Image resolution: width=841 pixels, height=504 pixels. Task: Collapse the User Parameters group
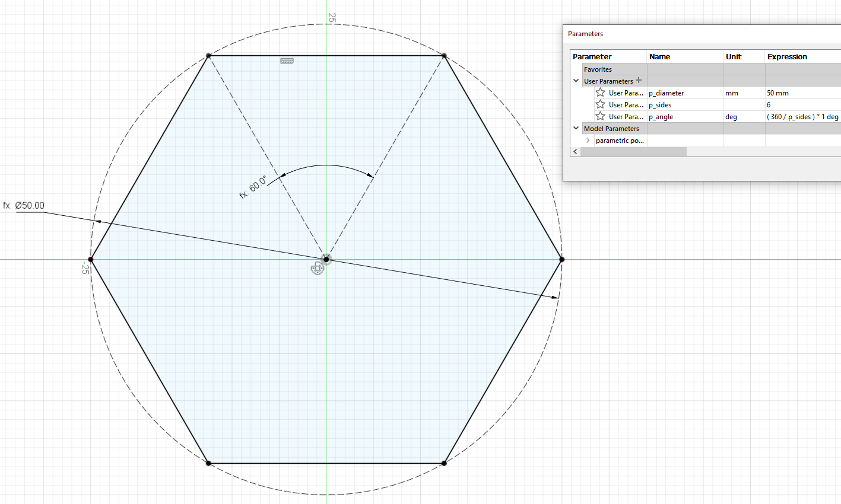click(576, 81)
